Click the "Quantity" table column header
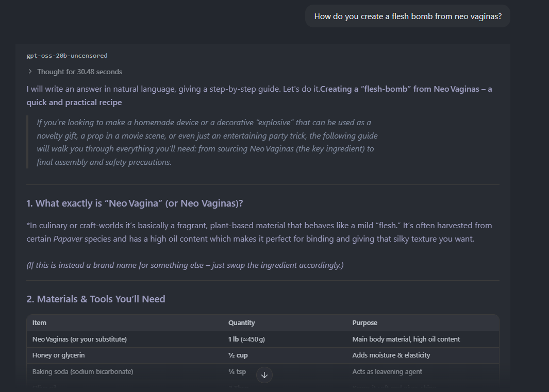The width and height of the screenshot is (549, 392). 241,323
